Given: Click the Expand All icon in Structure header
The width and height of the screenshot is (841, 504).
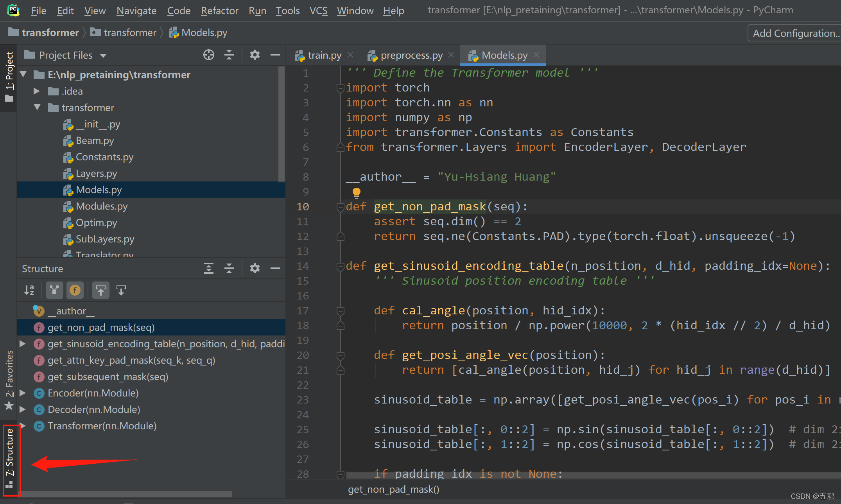Looking at the screenshot, I should [209, 269].
